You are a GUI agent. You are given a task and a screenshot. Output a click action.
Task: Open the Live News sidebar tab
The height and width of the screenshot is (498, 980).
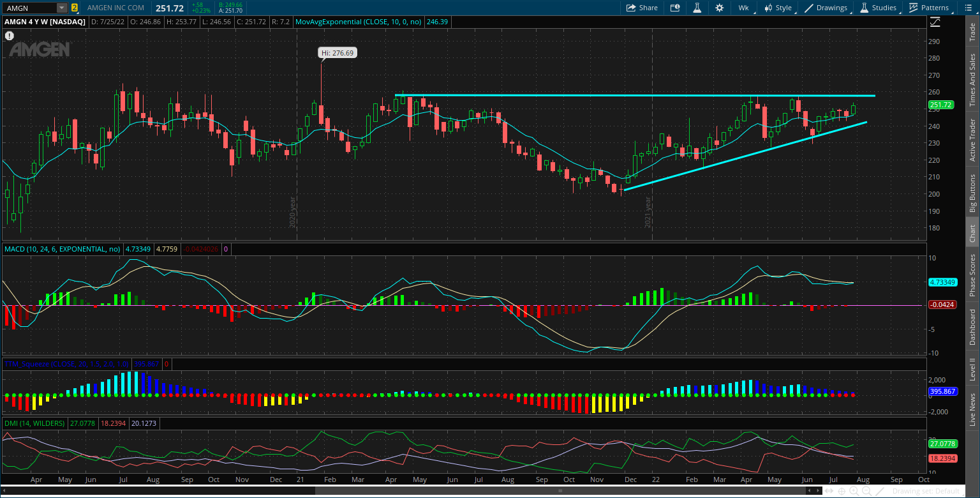pos(972,409)
